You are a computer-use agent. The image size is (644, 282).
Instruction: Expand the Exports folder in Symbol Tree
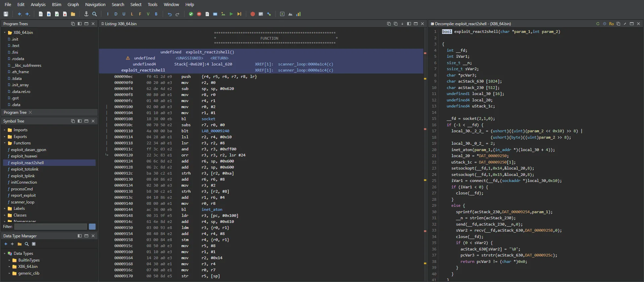point(5,137)
